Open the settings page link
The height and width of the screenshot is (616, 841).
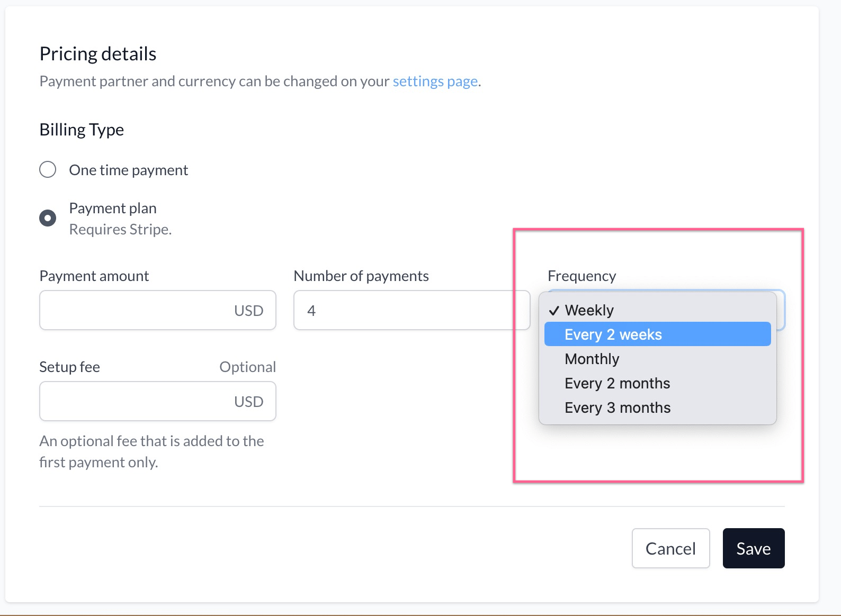[x=434, y=81]
